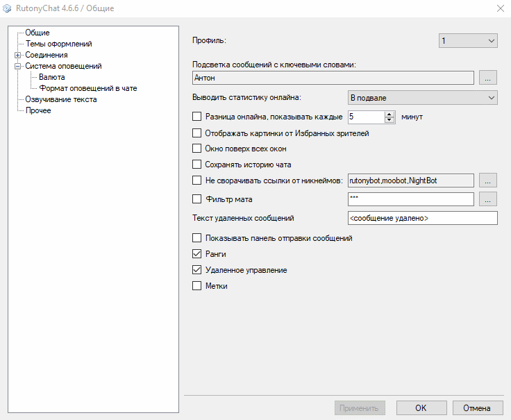The image size is (511, 420).
Task: Select Валюта under notification system
Action: pos(52,77)
